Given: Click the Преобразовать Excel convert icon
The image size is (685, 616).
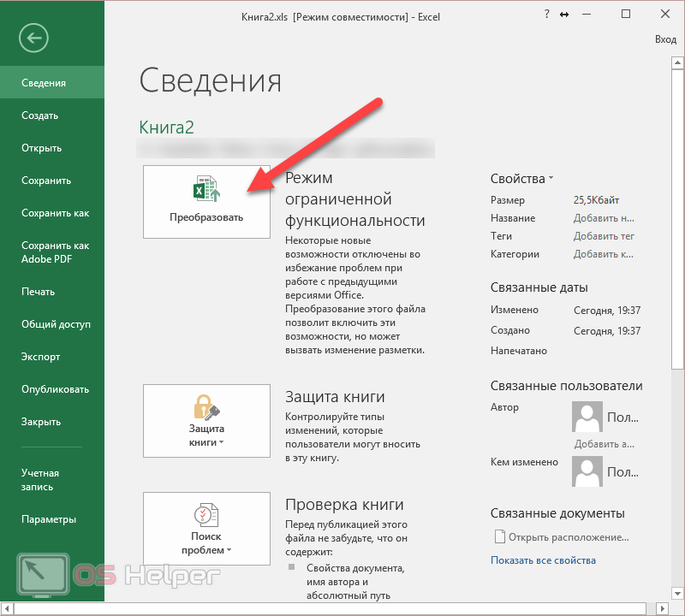Looking at the screenshot, I should pos(206,188).
